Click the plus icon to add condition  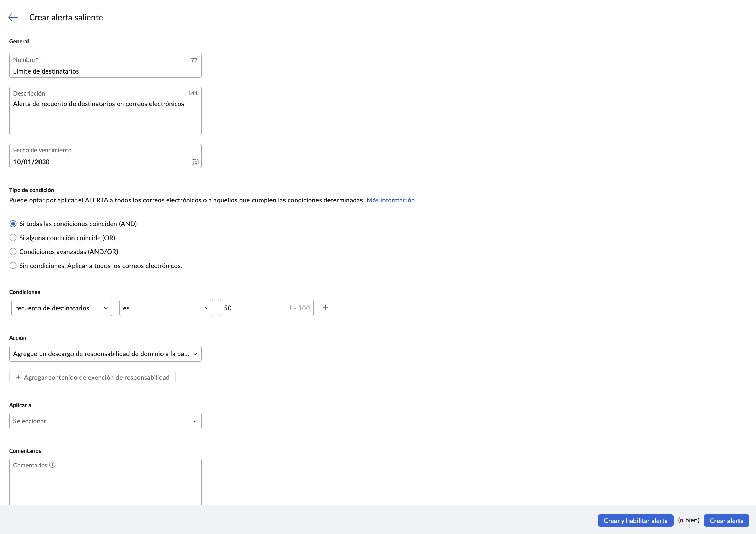pos(325,307)
